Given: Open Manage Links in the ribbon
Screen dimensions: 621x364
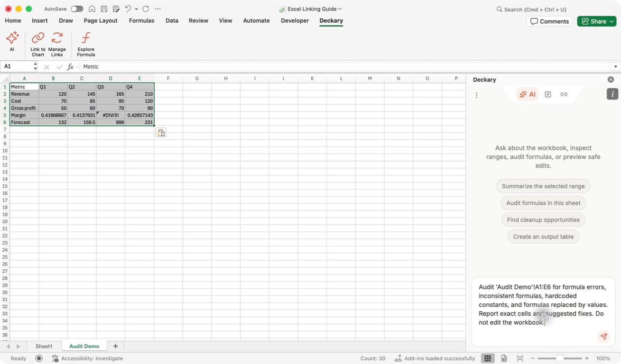Looking at the screenshot, I should click(57, 44).
